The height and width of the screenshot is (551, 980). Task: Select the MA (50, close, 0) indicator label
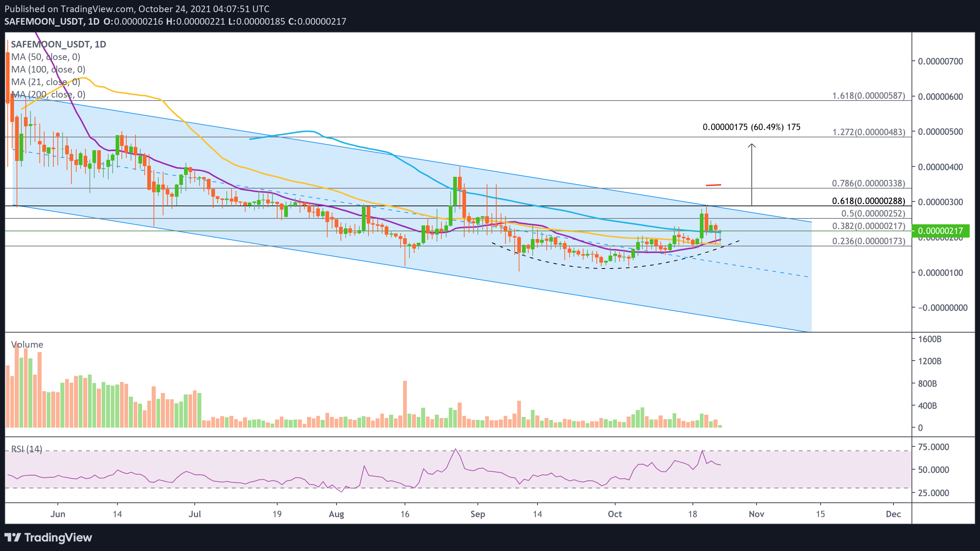46,57
